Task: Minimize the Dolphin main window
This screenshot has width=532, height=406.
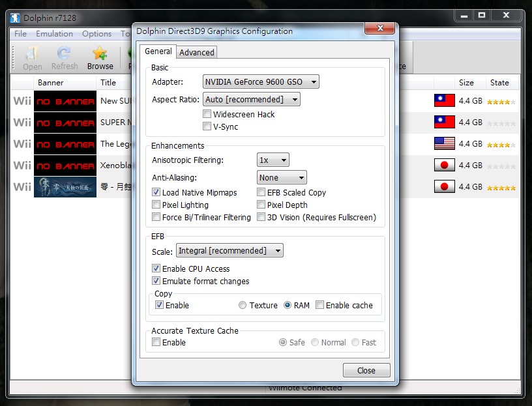Action: [464, 15]
